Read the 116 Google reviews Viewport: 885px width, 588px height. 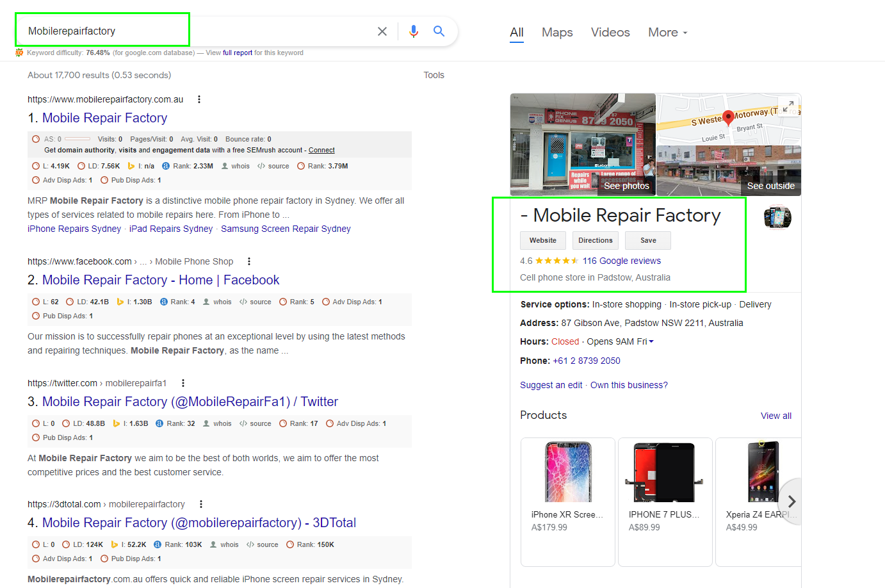[x=622, y=261]
